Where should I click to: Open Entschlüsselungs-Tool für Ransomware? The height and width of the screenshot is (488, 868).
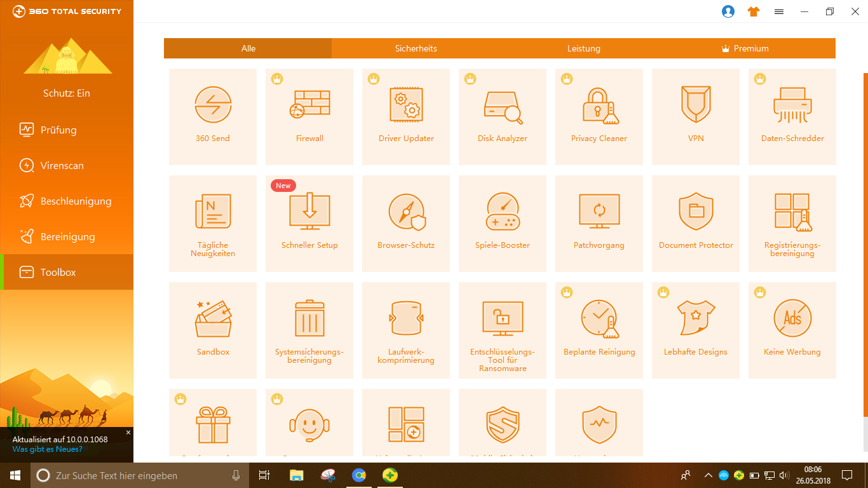[x=503, y=330]
